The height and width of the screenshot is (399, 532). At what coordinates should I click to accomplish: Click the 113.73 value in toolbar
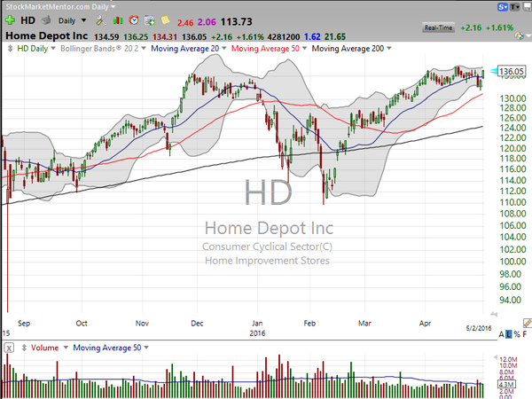[x=236, y=22]
